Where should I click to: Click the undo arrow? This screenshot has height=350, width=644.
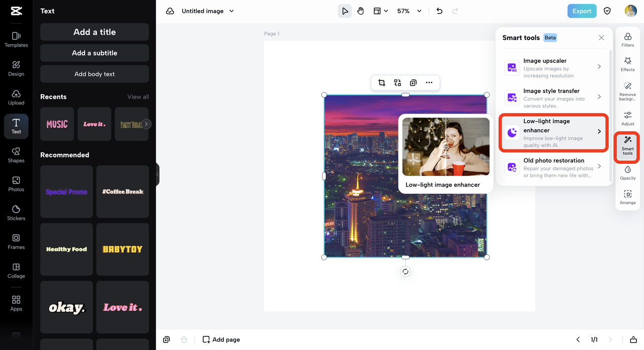(x=439, y=11)
